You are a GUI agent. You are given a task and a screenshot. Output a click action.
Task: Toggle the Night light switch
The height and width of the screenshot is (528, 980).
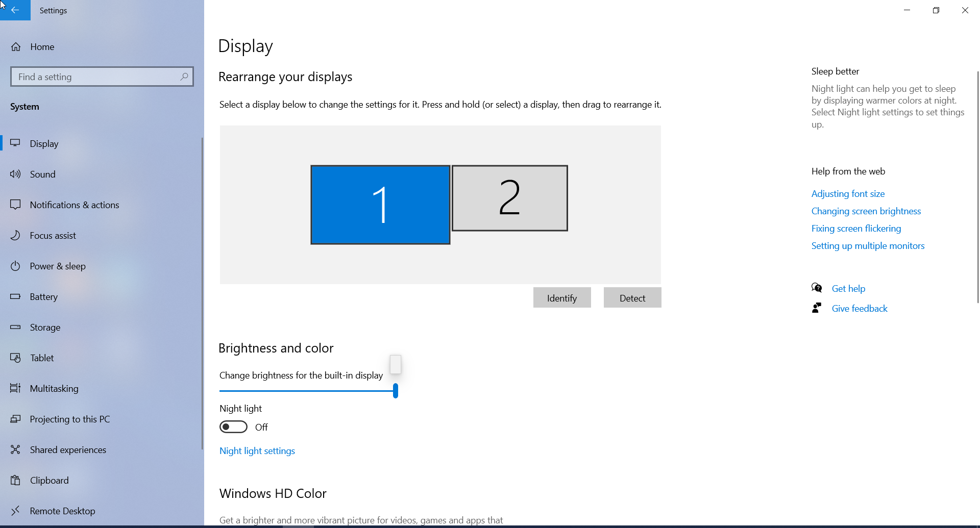pos(233,427)
